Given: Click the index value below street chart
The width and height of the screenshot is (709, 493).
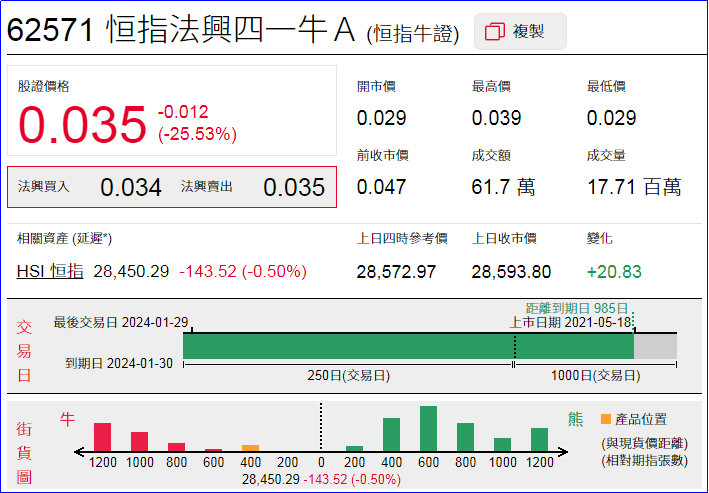Looking at the screenshot, I should (321, 479).
